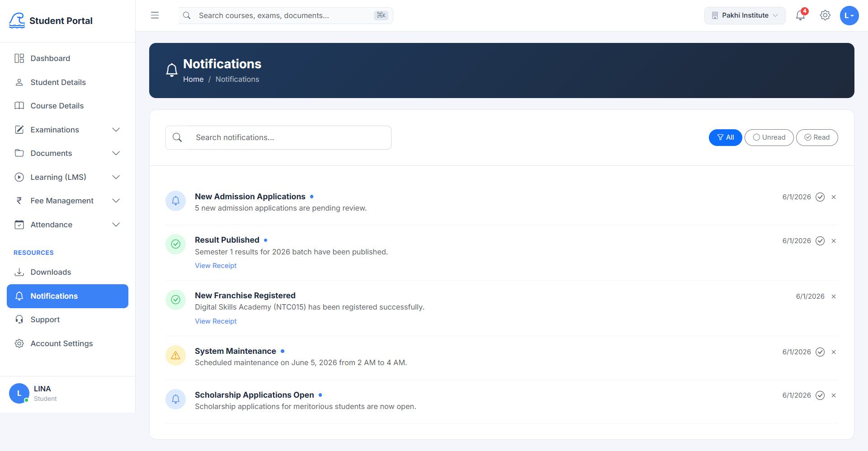Mark System Maintenance as read
The width and height of the screenshot is (868, 451).
(820, 352)
